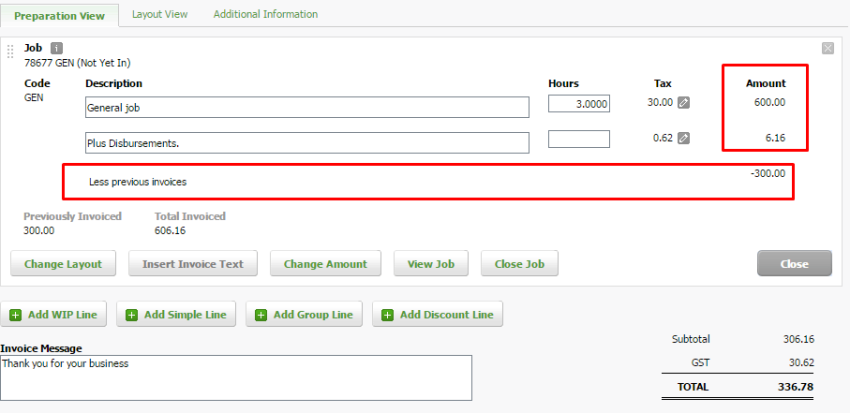
Task: Click the tax value 0.62
Action: [663, 138]
